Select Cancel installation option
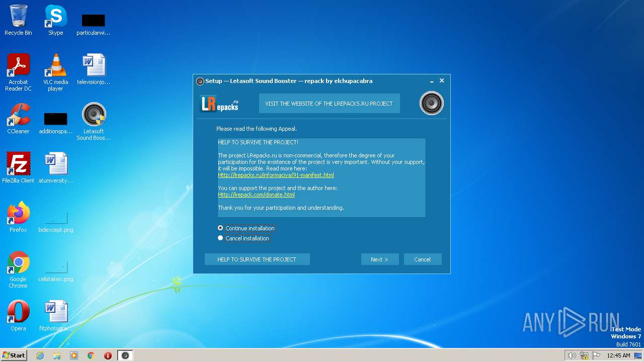 [x=244, y=238]
